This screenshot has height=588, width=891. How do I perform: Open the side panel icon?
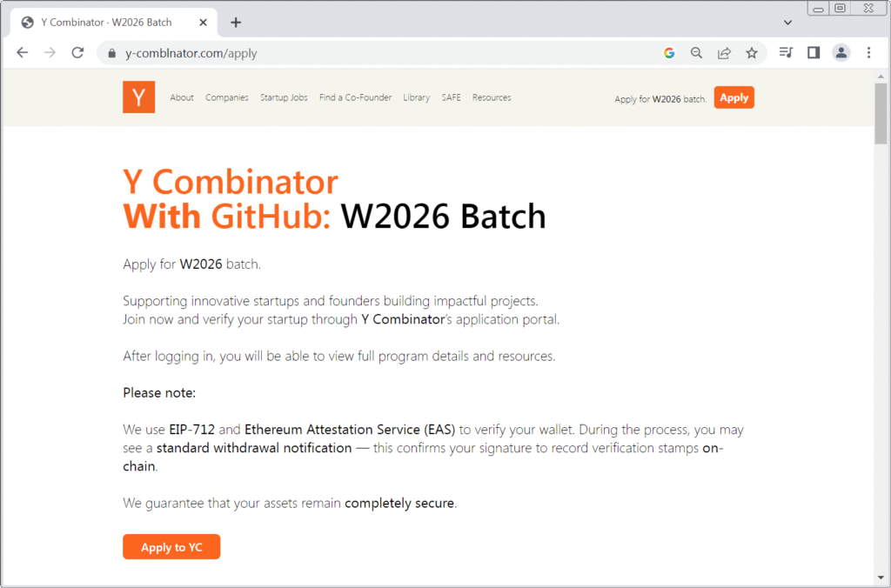[813, 52]
